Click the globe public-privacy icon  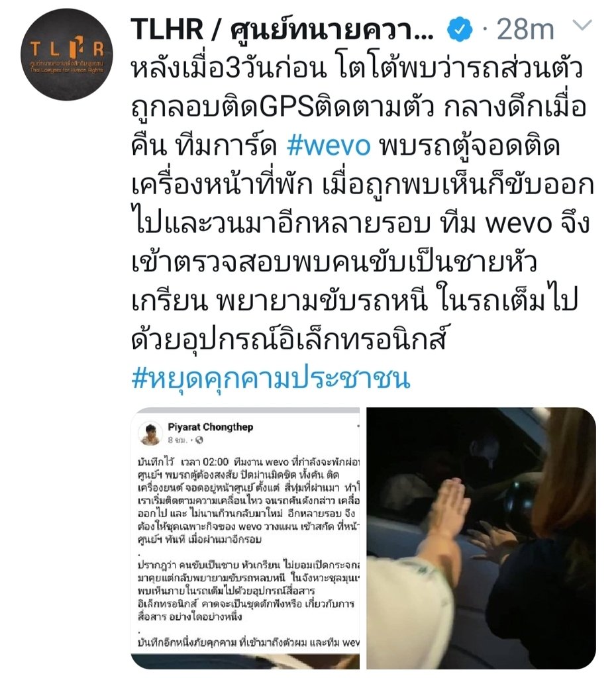pyautogui.click(x=199, y=440)
